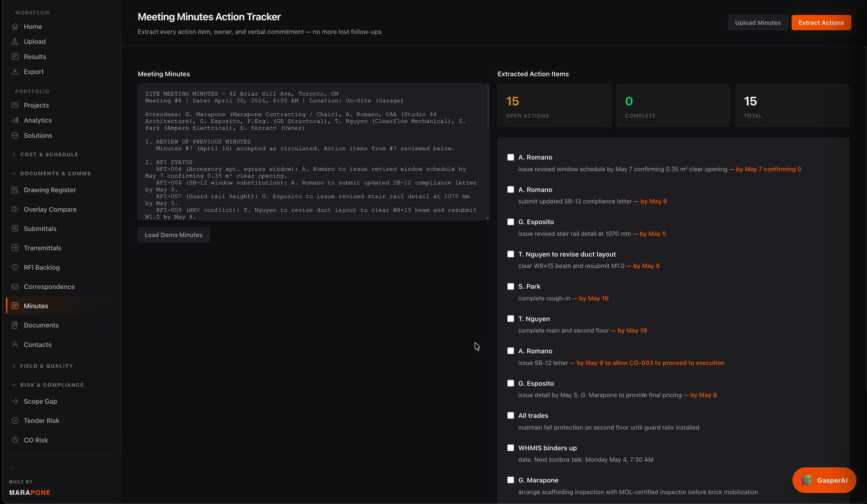Click the Analytics bar chart icon
Screen dimensions: 867x504
click(x=15, y=120)
